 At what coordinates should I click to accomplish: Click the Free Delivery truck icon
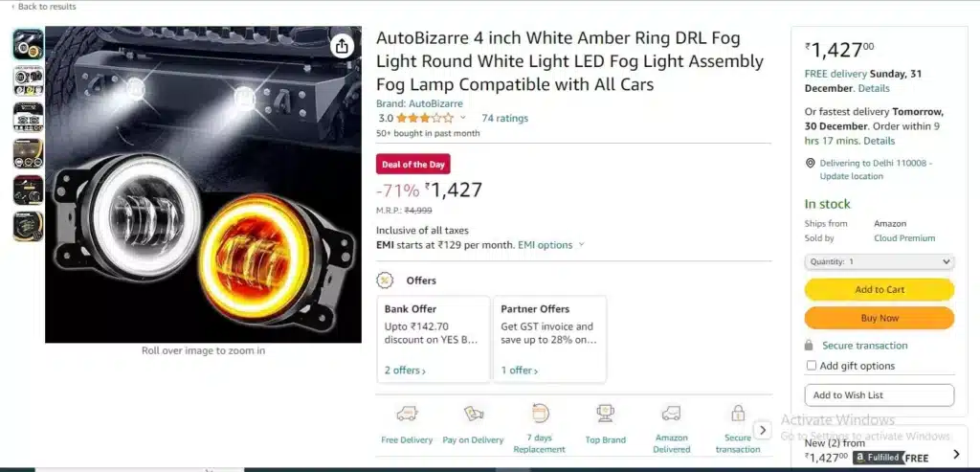(x=407, y=414)
